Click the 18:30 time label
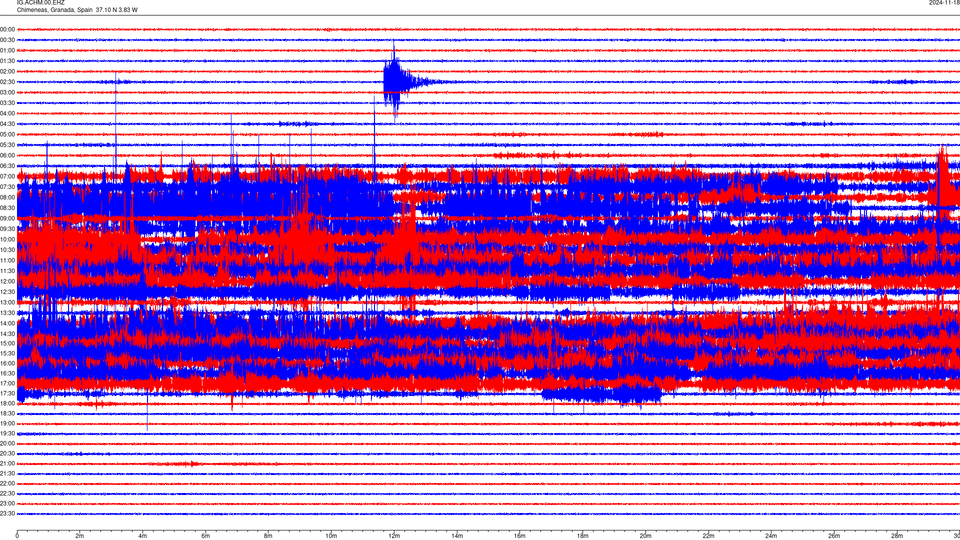This screenshot has height=540, width=960. click(x=7, y=414)
